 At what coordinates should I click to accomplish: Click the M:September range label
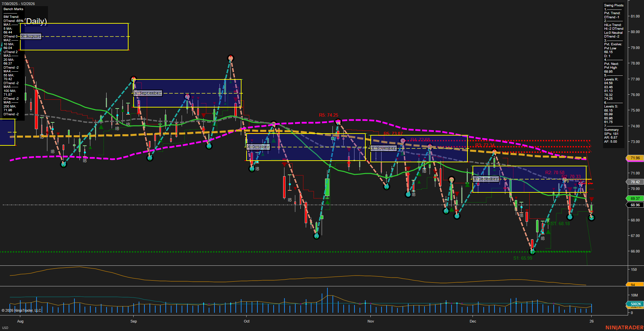(x=148, y=93)
